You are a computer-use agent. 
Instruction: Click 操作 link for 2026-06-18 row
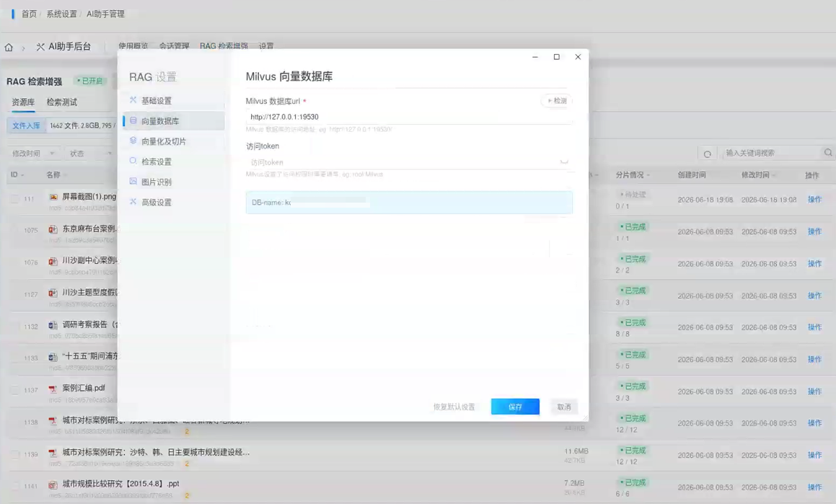pos(814,199)
